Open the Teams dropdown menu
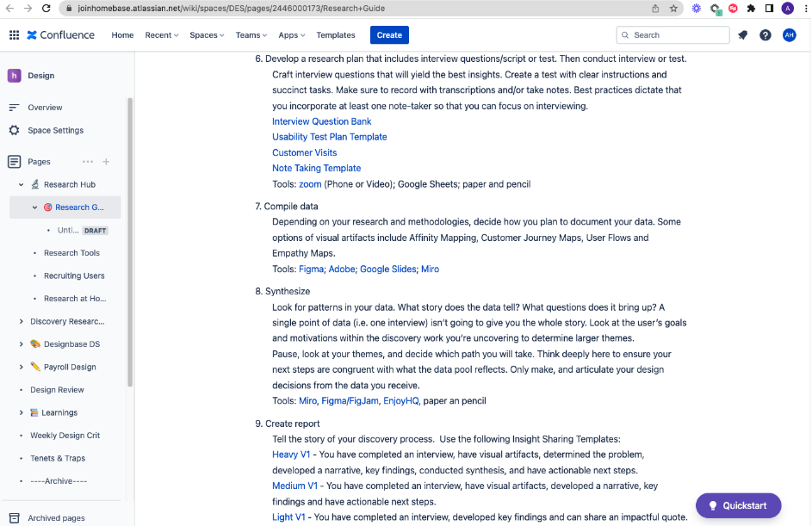Screen dimensions: 812x526 (x=251, y=35)
